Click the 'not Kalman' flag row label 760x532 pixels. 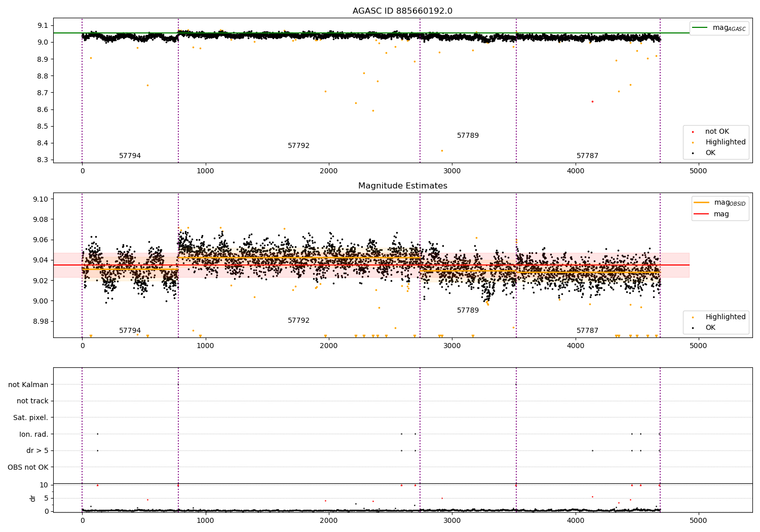point(28,385)
